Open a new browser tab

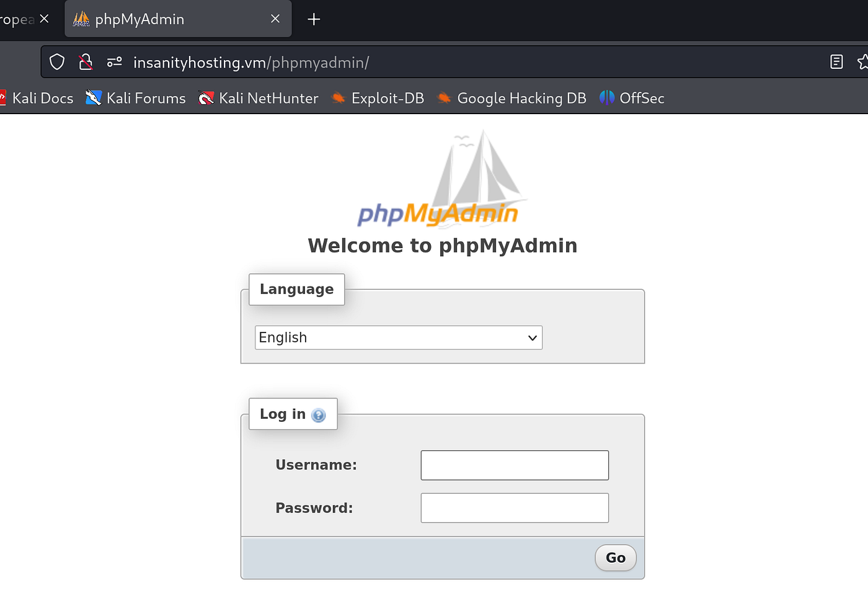pyautogui.click(x=314, y=19)
